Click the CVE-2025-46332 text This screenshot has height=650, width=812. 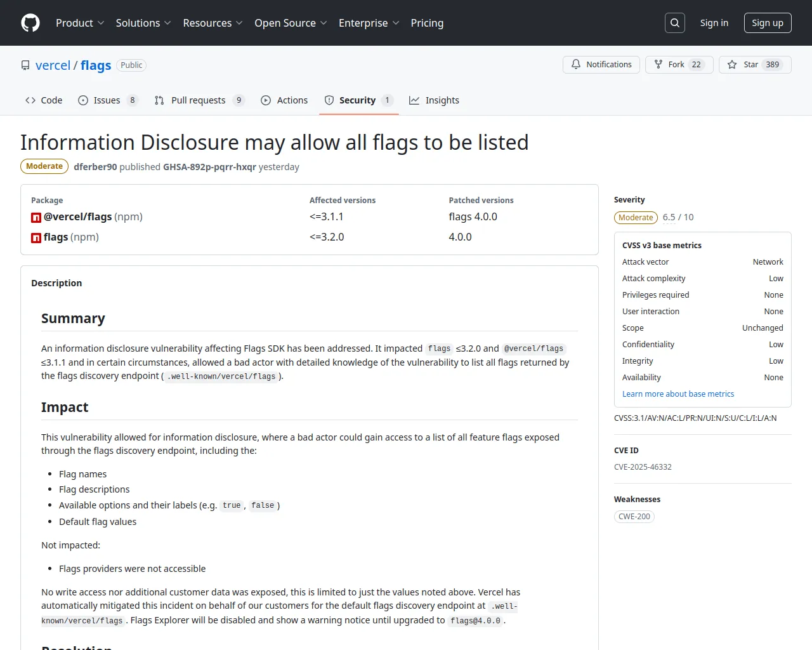click(643, 467)
